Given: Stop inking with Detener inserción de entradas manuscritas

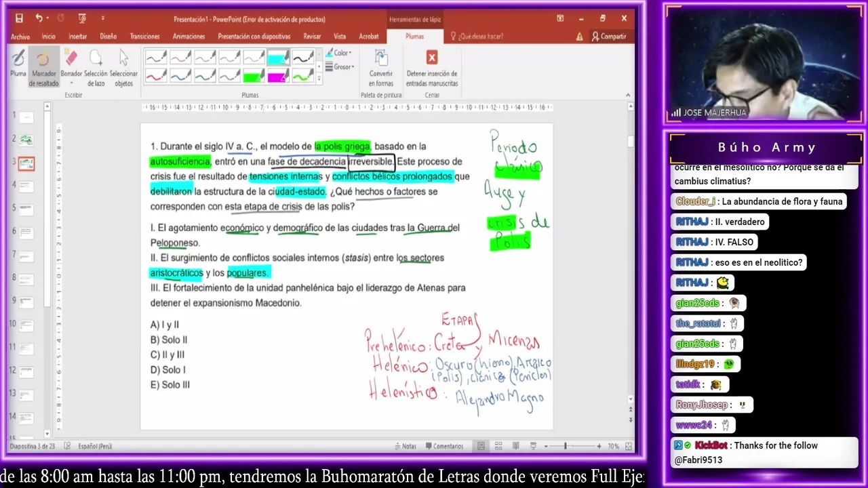Looking at the screenshot, I should pyautogui.click(x=432, y=68).
